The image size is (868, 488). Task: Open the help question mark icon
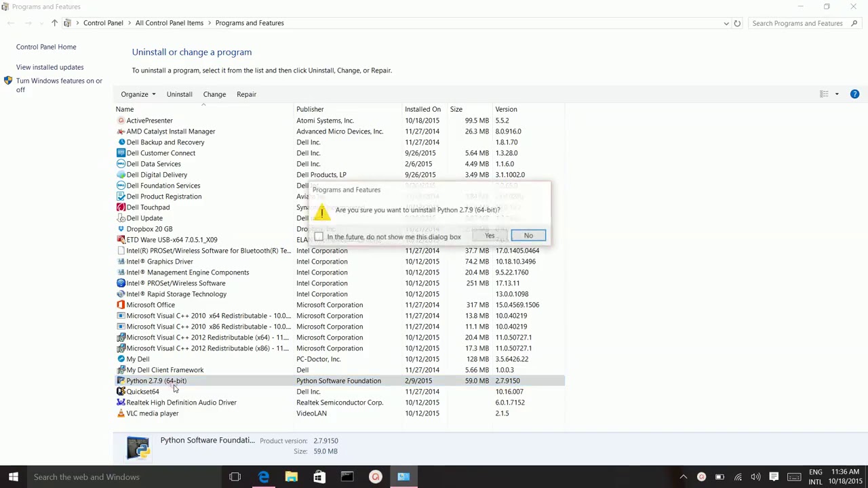(854, 94)
